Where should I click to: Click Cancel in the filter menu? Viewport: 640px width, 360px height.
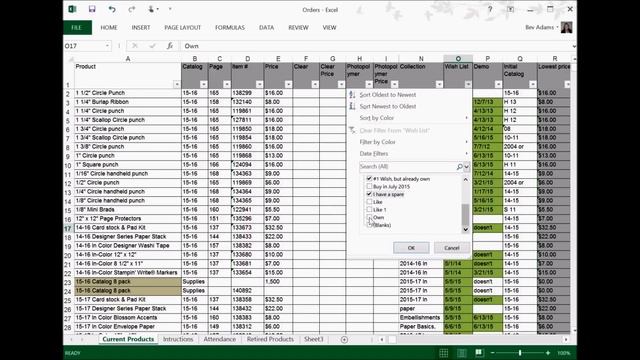(452, 248)
